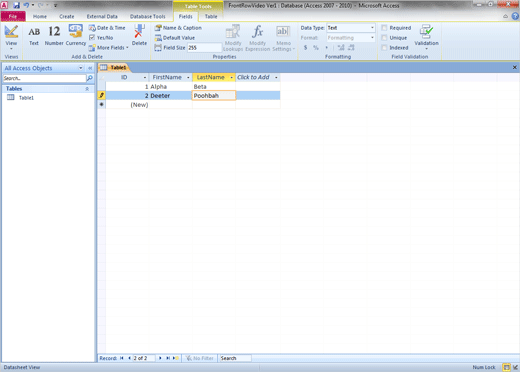Minimize the ribbon
Screen dimensions: 520x372
[x=506, y=16]
